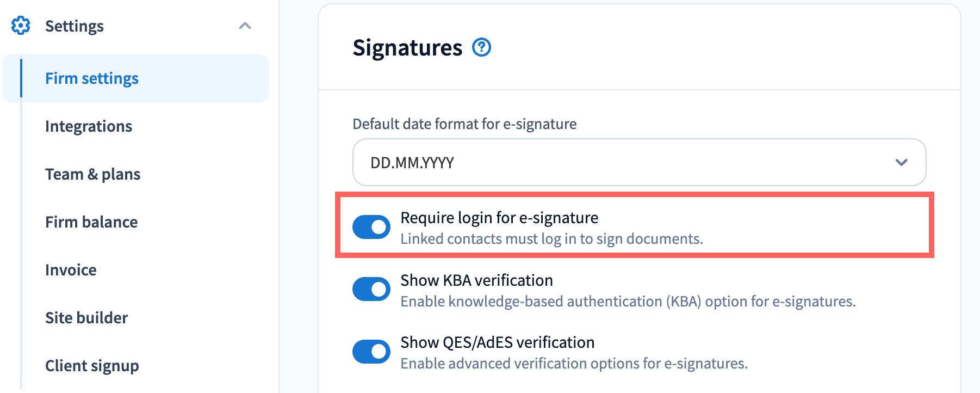Image resolution: width=980 pixels, height=393 pixels.
Task: Go to Team & plans
Action: (x=93, y=174)
